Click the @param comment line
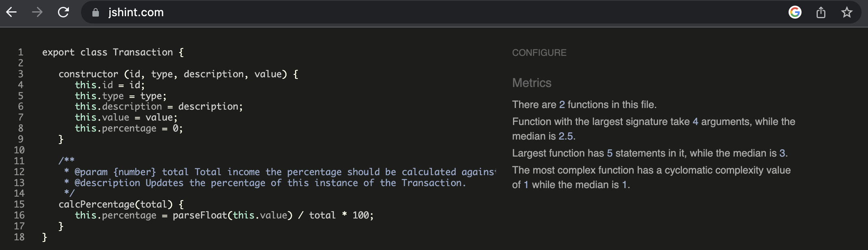Screen dimensions: 868x250 click(280, 172)
